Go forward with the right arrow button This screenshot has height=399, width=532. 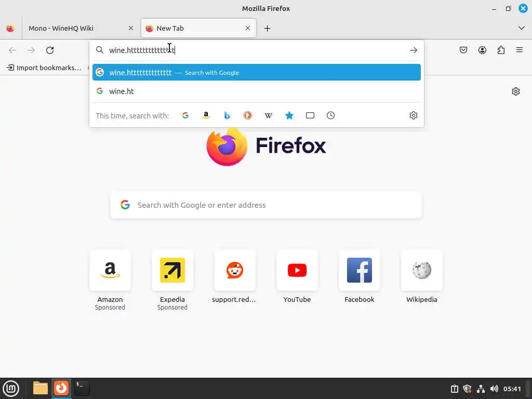tap(31, 50)
